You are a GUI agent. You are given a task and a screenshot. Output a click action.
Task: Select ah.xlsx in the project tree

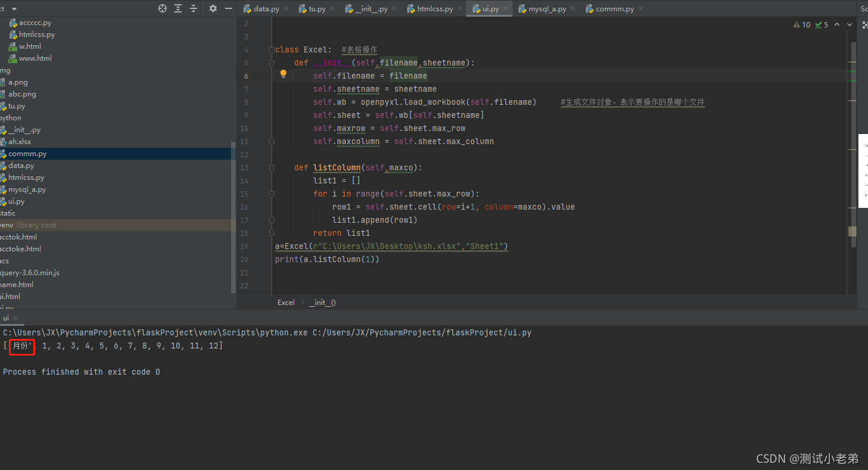point(20,142)
